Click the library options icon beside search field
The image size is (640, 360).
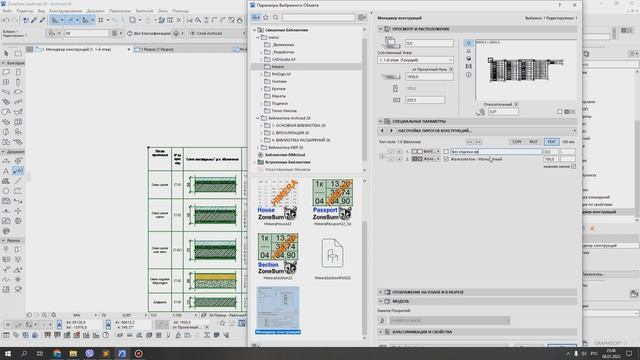(362, 17)
